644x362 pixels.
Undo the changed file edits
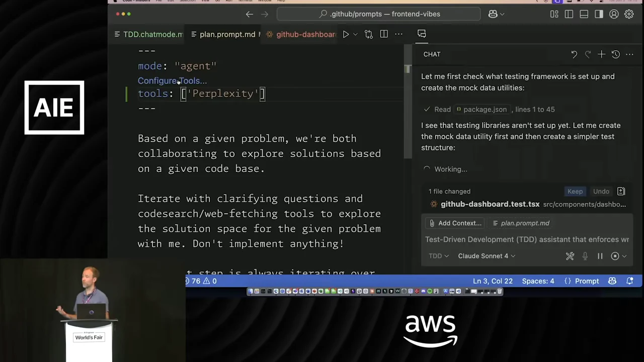click(601, 191)
